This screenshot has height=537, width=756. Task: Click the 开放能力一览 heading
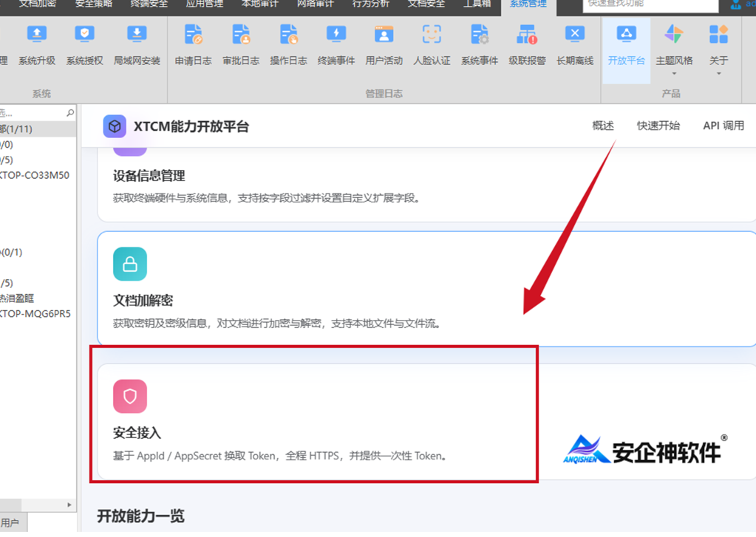pyautogui.click(x=141, y=516)
